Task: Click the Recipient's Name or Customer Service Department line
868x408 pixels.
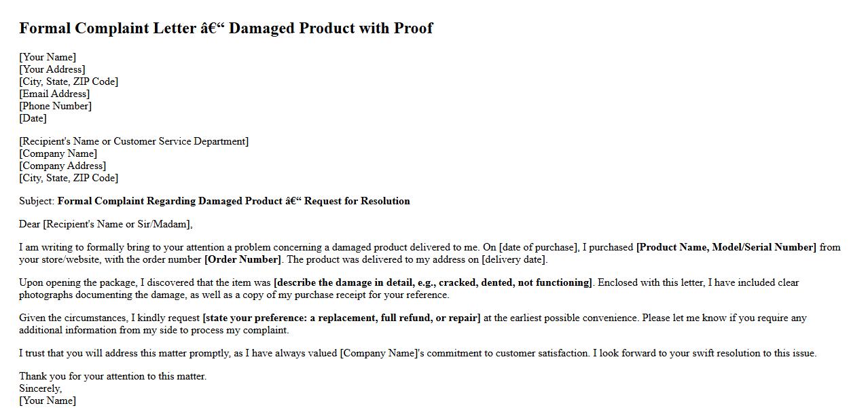Action: (134, 141)
